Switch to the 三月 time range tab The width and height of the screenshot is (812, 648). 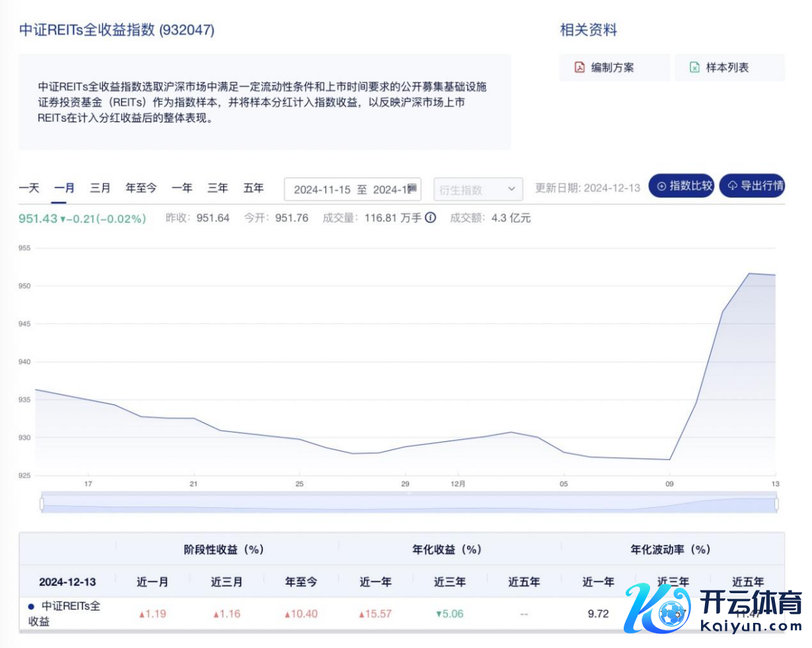100,188
